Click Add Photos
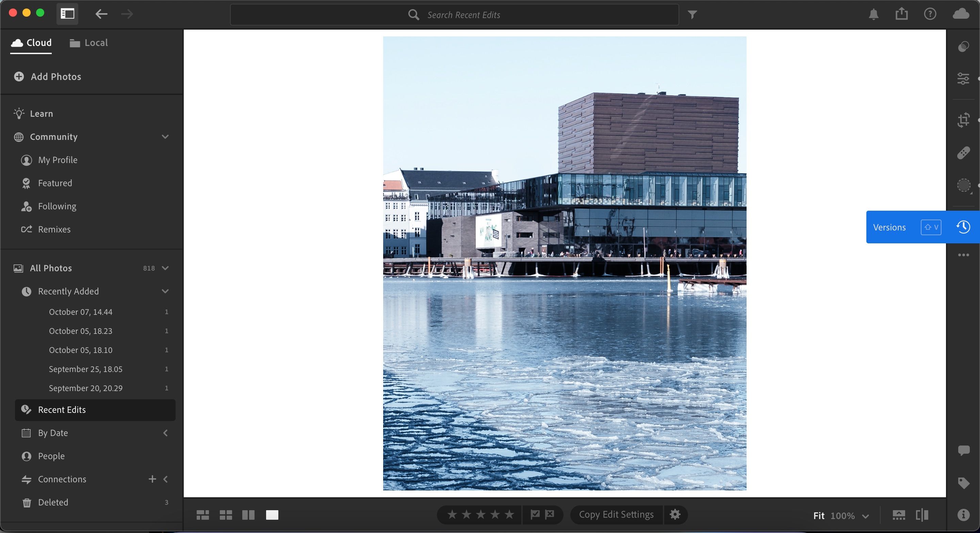Screen dimensions: 980x533 tap(48, 77)
